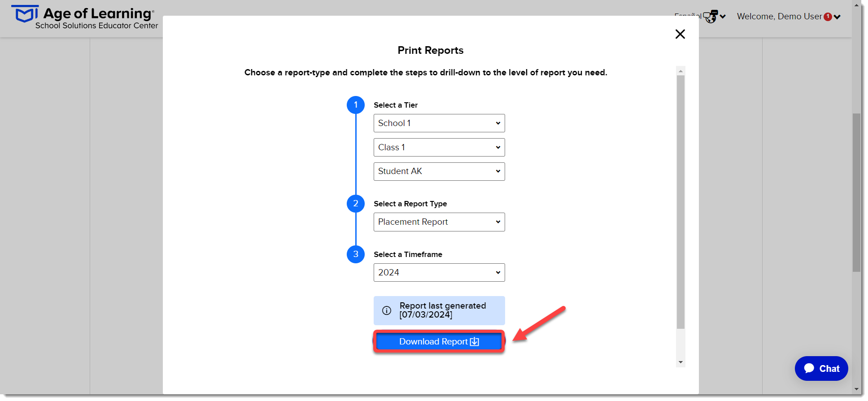Image resolution: width=868 pixels, height=401 pixels.
Task: Click the dialog's vertical scrollbar thumb
Action: tap(681, 202)
